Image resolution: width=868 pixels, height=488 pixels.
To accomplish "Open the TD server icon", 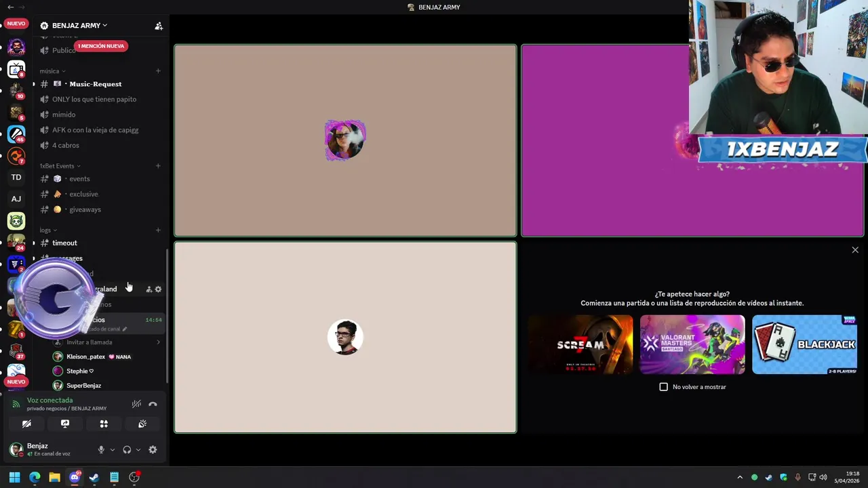I will coord(16,178).
